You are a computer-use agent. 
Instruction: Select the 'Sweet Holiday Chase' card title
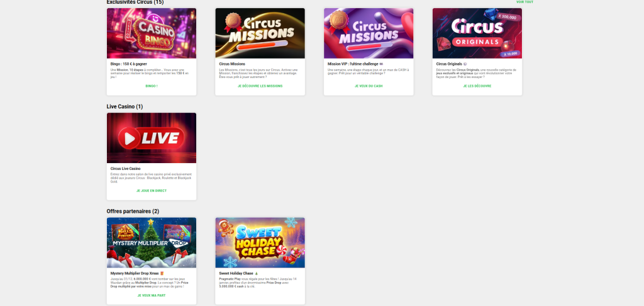coord(236,273)
